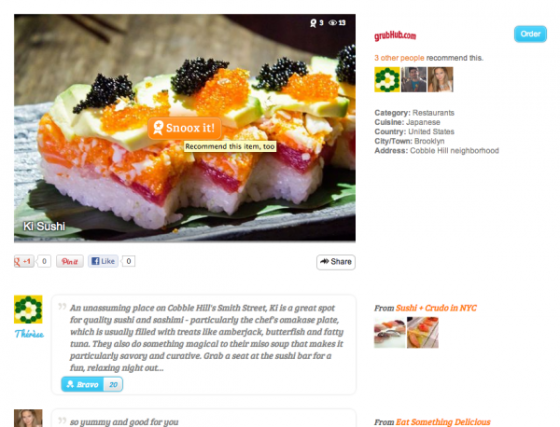
Task: Click the Pin it Pinterest button
Action: point(70,261)
